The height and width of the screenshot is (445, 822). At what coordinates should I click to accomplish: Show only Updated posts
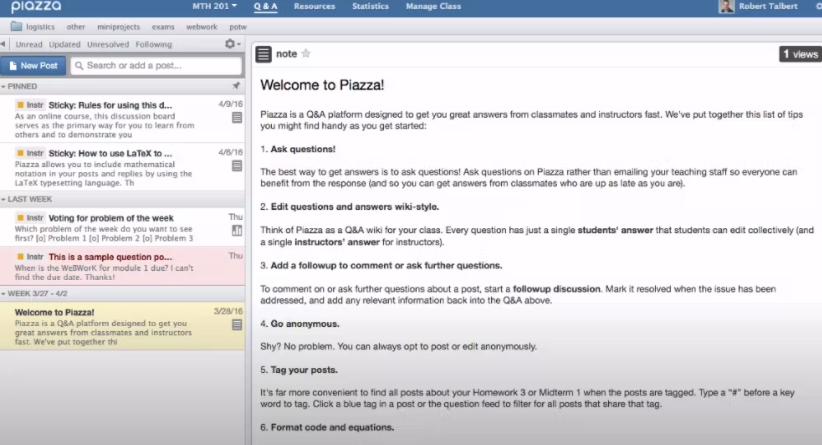pyautogui.click(x=64, y=45)
